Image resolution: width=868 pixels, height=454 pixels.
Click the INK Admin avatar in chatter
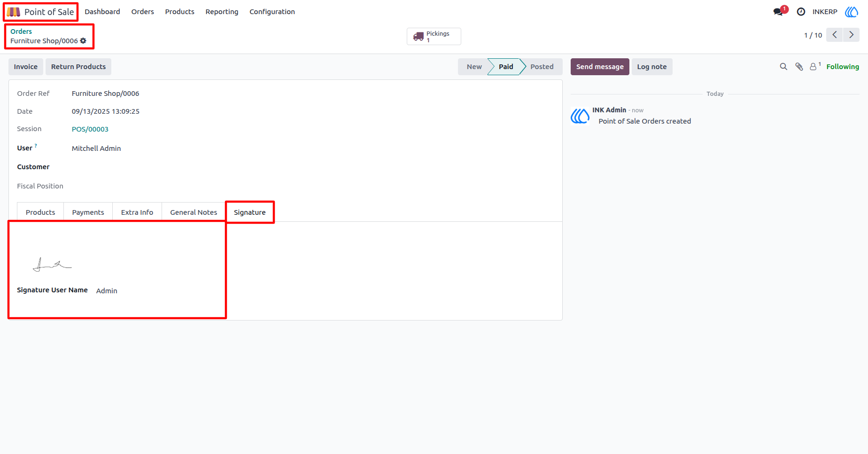pos(580,116)
